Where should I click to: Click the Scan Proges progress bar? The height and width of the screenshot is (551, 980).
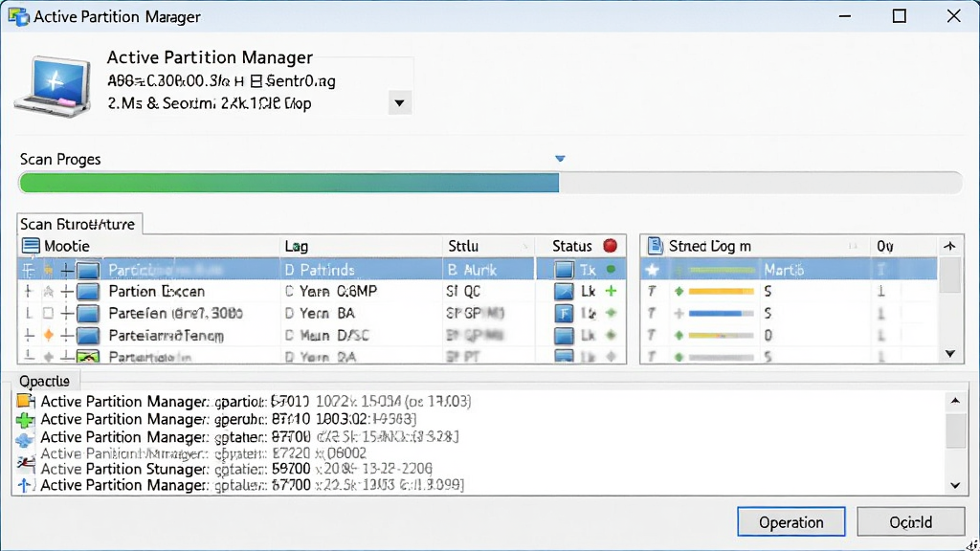click(491, 183)
